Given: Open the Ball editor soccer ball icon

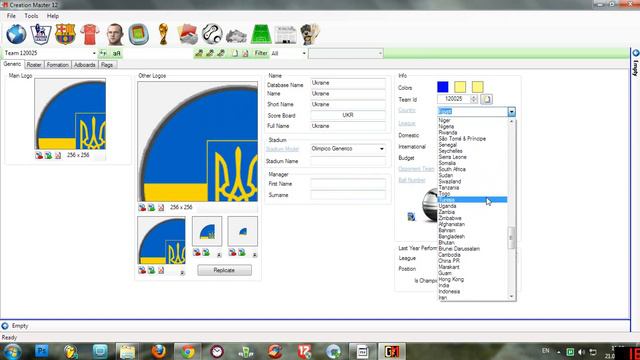Looking at the screenshot, I should tap(212, 34).
